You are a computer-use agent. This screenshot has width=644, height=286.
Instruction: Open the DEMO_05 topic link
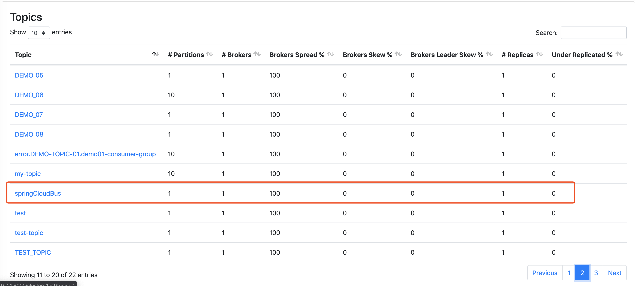tap(29, 75)
